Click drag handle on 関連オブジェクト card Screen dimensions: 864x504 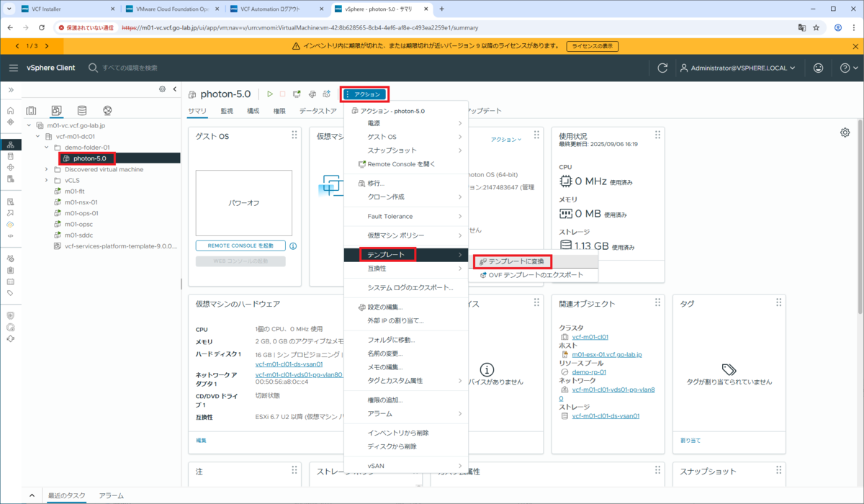tap(657, 303)
